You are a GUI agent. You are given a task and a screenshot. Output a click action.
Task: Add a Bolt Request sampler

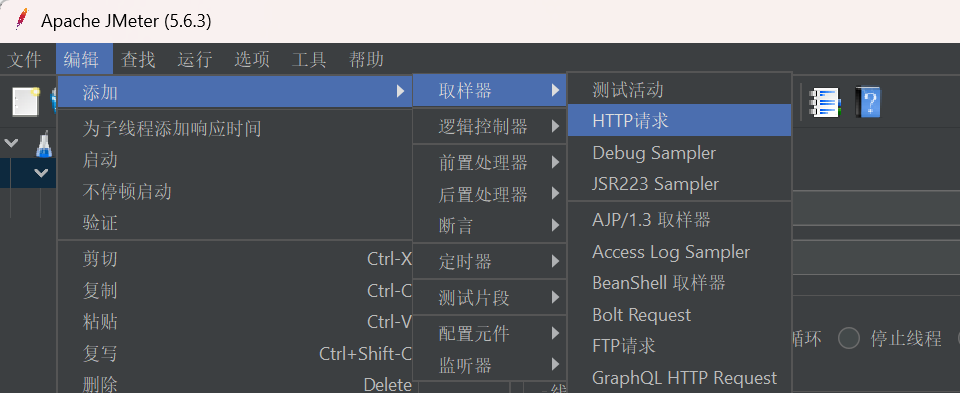(680, 315)
